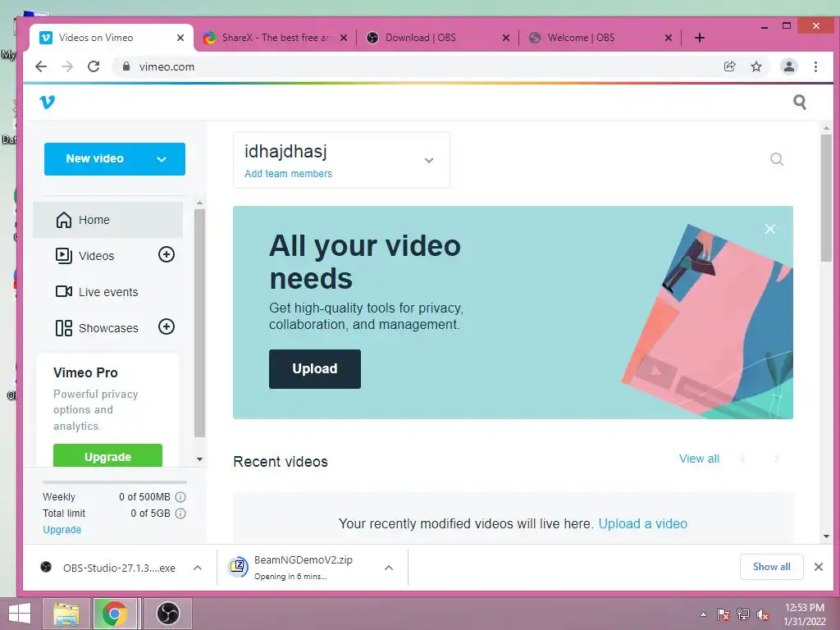Open the Windows Start menu
840x630 pixels.
tap(20, 614)
